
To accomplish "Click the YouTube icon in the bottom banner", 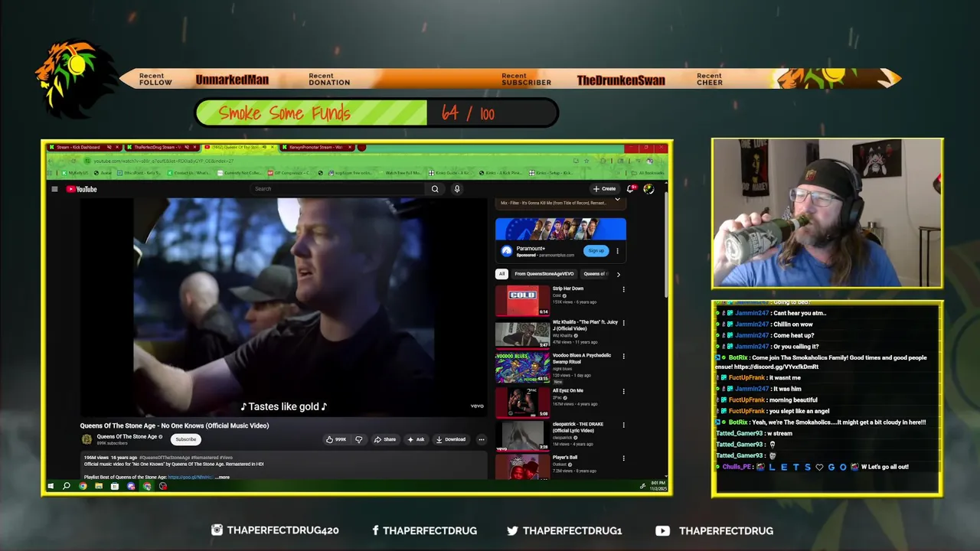I will point(662,530).
